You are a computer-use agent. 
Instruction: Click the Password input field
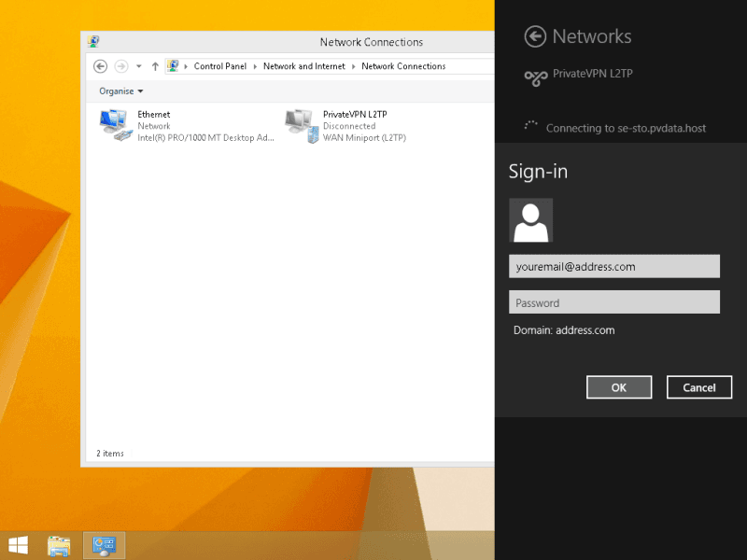pyautogui.click(x=613, y=302)
